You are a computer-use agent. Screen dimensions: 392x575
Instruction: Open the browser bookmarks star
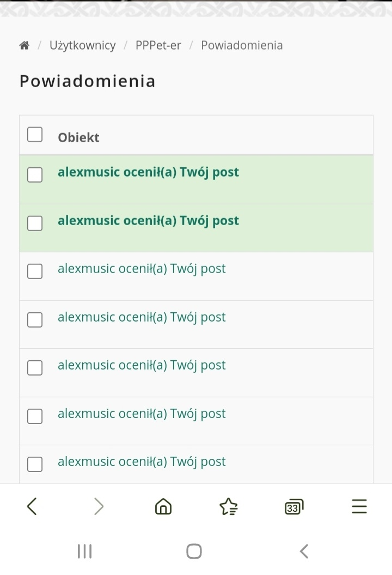click(x=229, y=506)
